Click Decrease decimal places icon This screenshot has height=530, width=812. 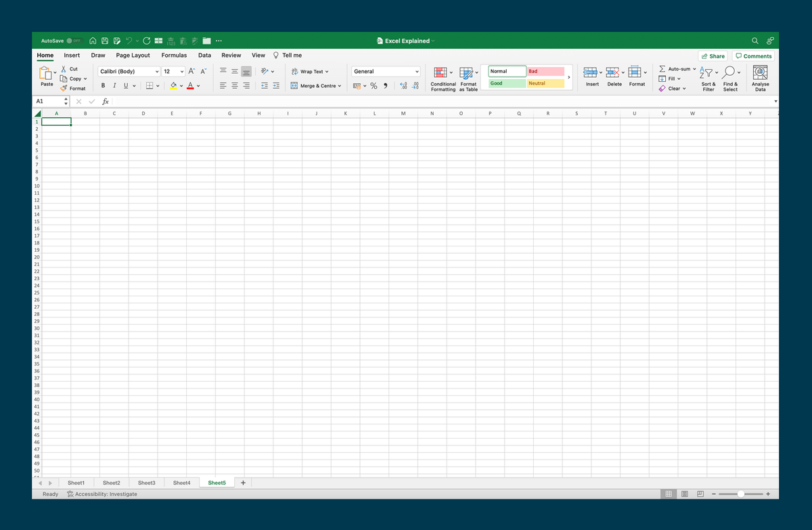coord(415,86)
